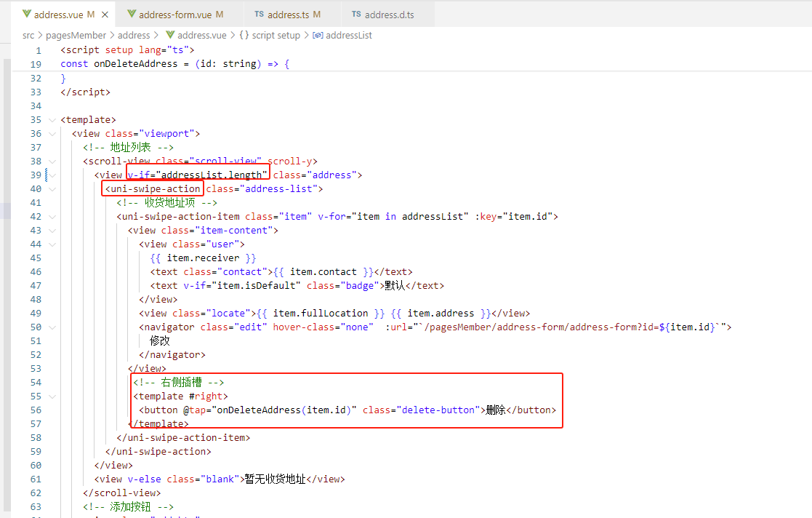
Task: Select src in the breadcrumb
Action: tap(28, 35)
